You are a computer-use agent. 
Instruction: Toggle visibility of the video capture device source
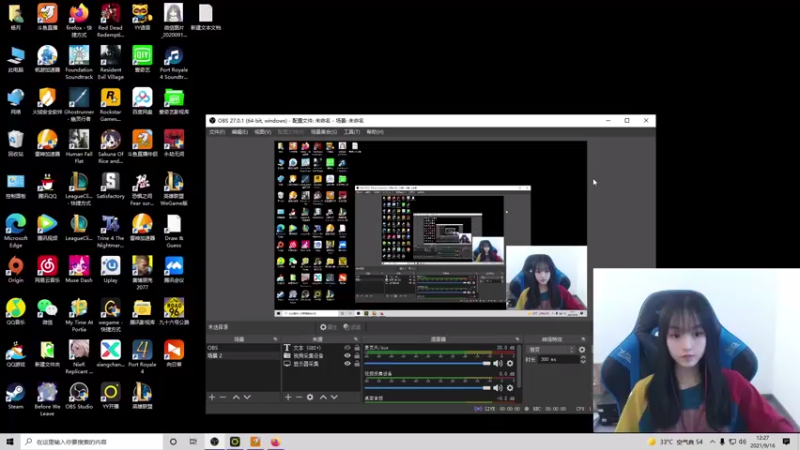(x=347, y=356)
